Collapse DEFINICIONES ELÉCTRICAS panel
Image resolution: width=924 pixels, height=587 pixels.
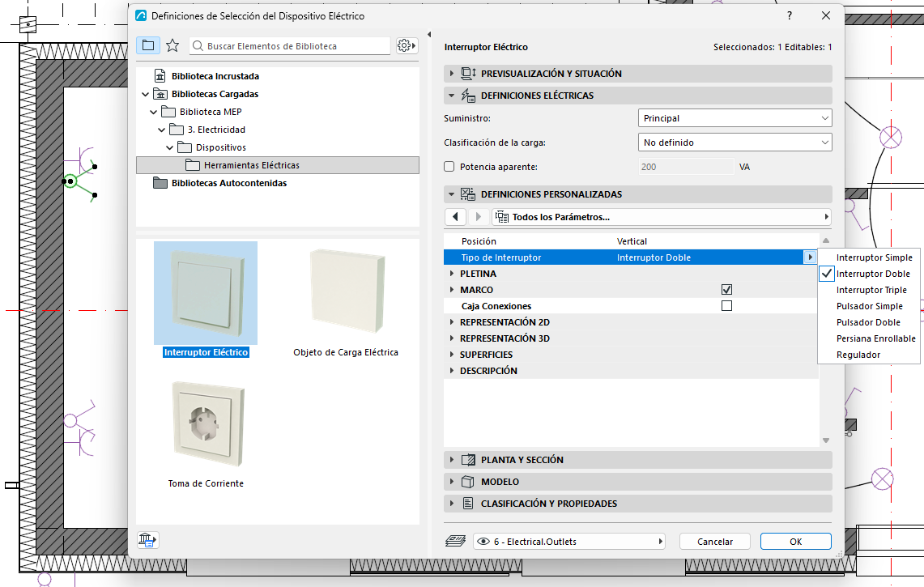click(x=637, y=96)
